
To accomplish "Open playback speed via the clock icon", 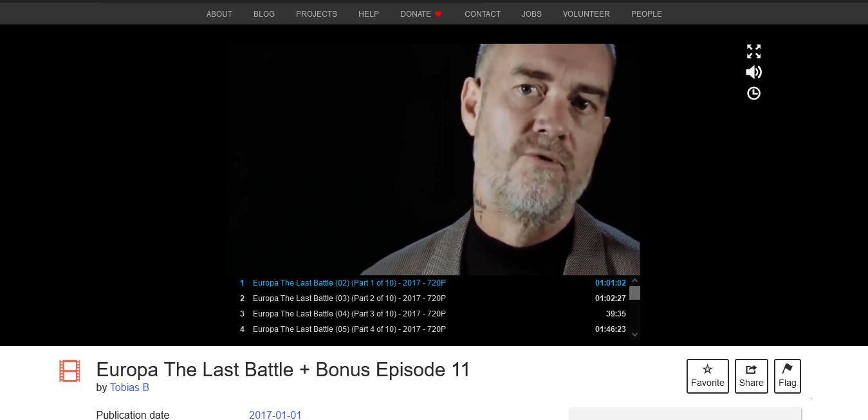I will [x=753, y=93].
